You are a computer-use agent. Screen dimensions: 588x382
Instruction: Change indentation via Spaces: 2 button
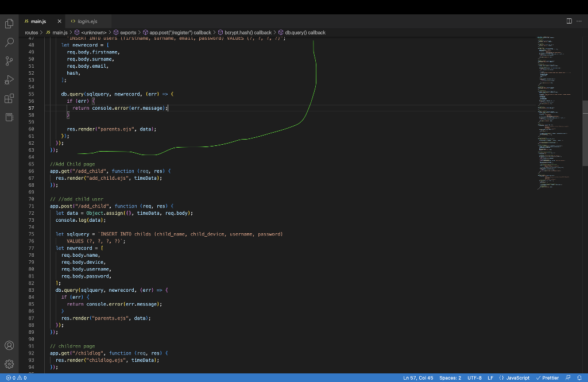(x=450, y=378)
